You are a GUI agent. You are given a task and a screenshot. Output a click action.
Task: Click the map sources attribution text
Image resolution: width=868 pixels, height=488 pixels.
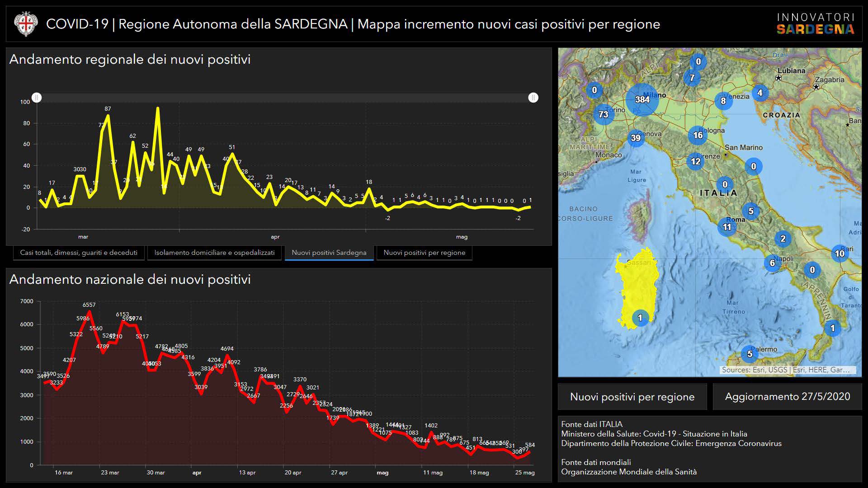(x=787, y=370)
